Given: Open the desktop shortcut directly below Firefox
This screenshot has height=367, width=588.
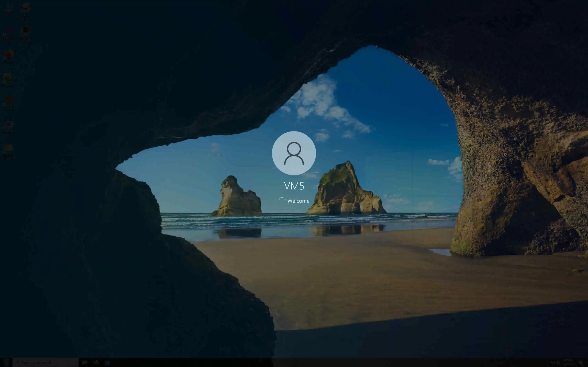Looking at the screenshot, I should 7,78.
